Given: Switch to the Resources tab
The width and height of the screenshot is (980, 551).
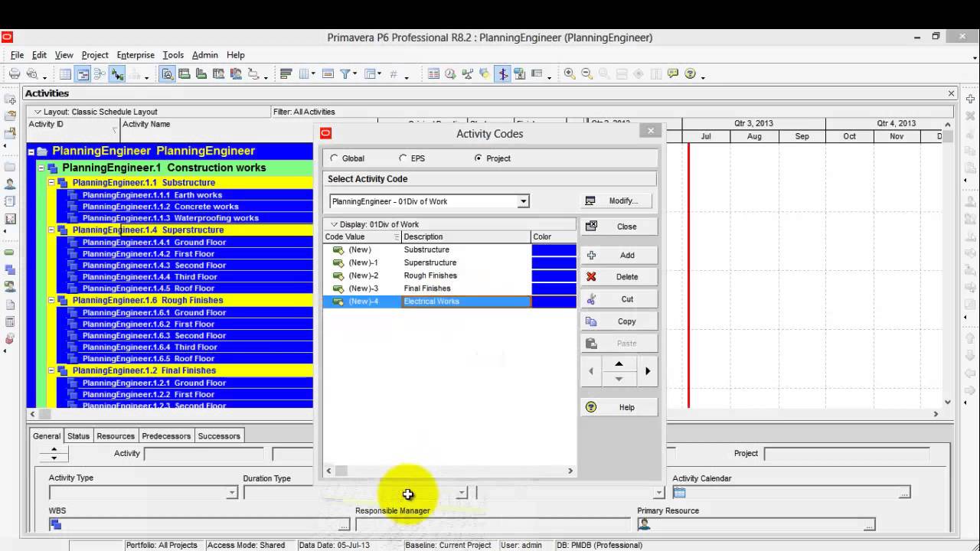Looking at the screenshot, I should click(116, 436).
